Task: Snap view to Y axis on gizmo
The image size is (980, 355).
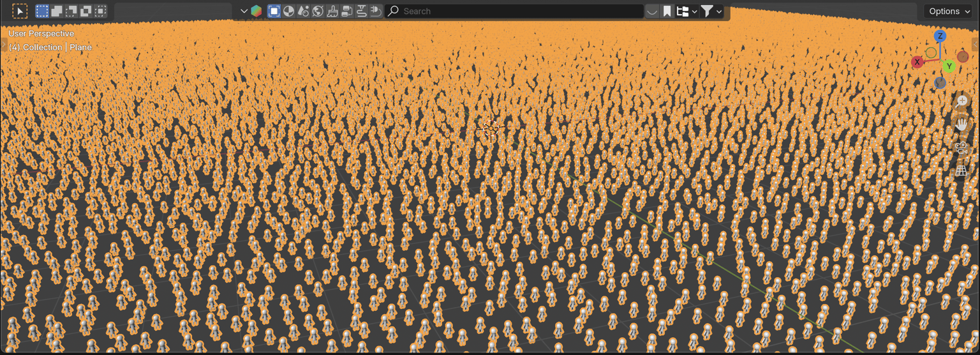Action: point(949,66)
